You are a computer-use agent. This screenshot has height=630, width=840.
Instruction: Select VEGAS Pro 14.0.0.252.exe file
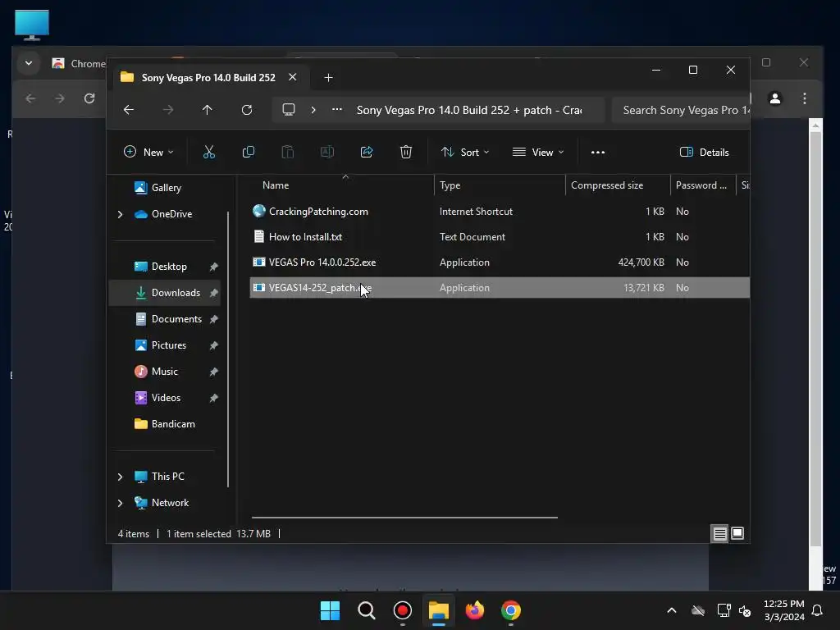tap(500, 262)
